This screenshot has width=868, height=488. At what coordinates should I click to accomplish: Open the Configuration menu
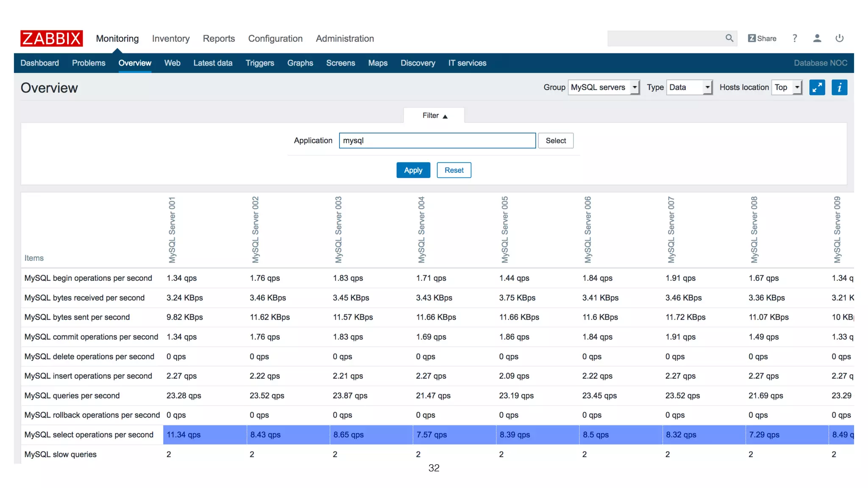(x=275, y=39)
